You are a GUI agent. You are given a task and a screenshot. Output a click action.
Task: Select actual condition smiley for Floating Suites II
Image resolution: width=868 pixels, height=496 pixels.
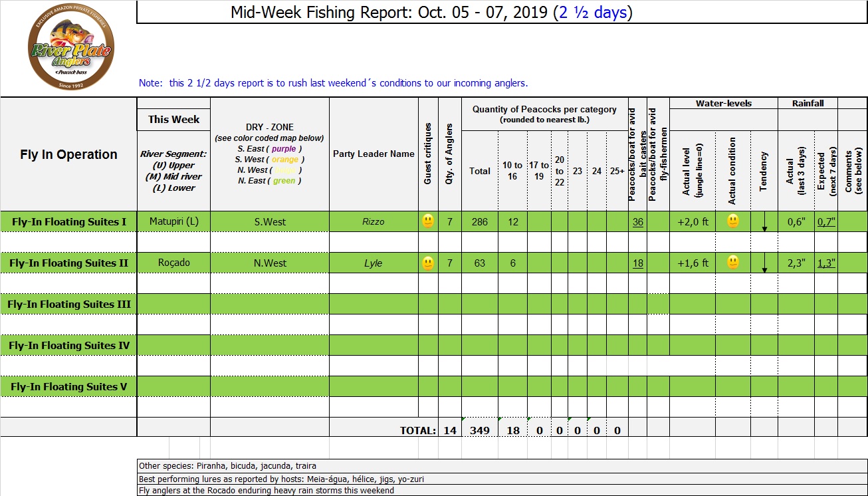732,263
